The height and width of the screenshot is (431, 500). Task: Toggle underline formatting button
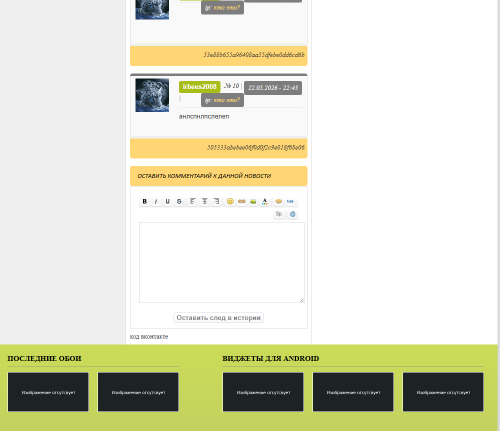pos(167,201)
